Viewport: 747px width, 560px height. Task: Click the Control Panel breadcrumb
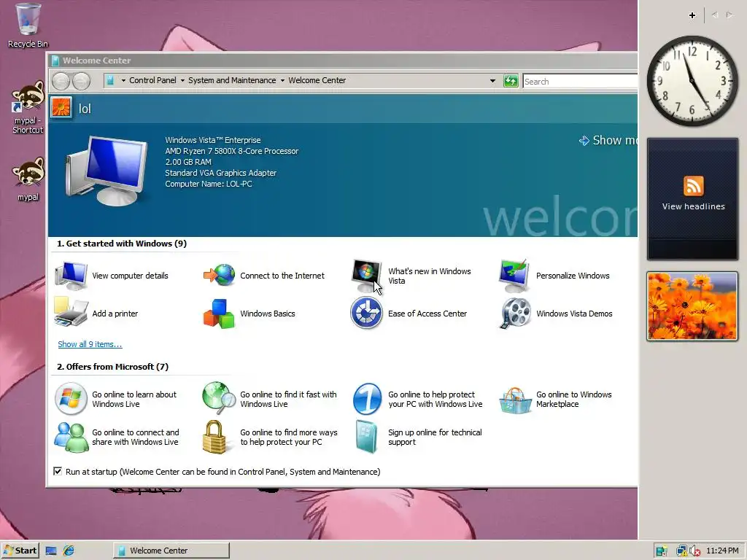coord(152,80)
